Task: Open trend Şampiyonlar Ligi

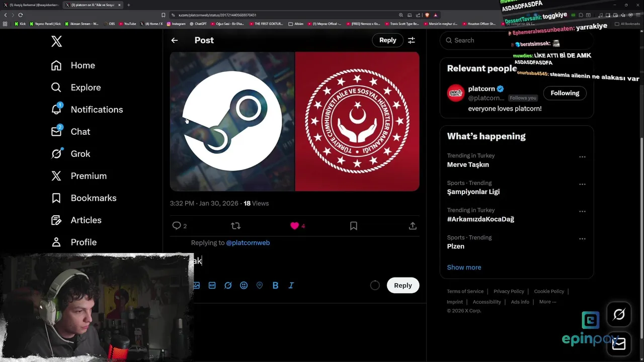Action: tap(473, 192)
